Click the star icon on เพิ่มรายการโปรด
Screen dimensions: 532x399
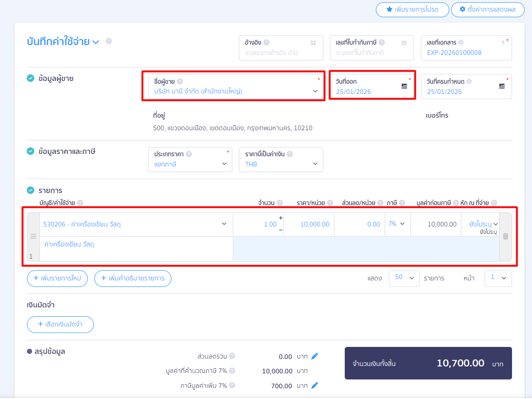click(x=389, y=9)
